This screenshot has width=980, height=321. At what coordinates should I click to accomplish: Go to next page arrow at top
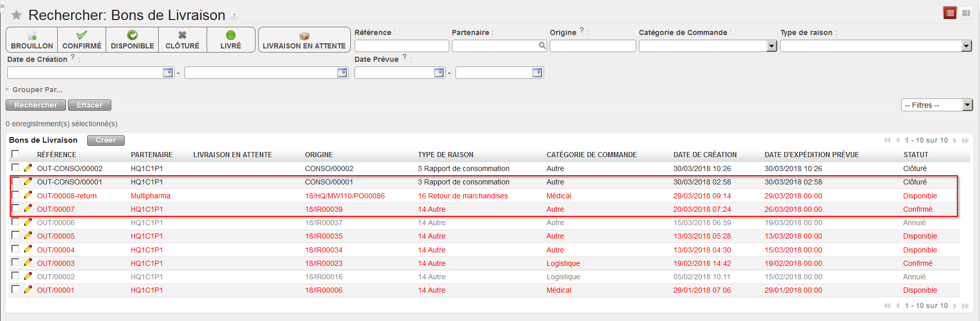pos(955,141)
